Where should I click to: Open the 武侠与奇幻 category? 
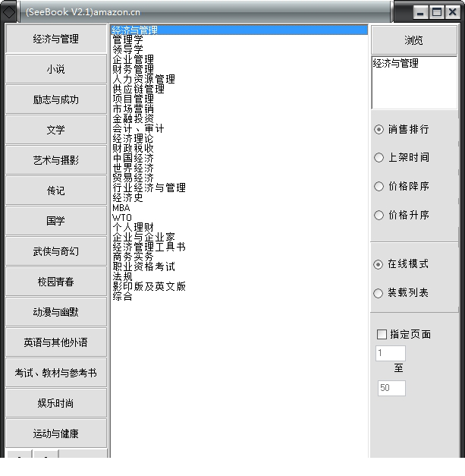click(56, 251)
